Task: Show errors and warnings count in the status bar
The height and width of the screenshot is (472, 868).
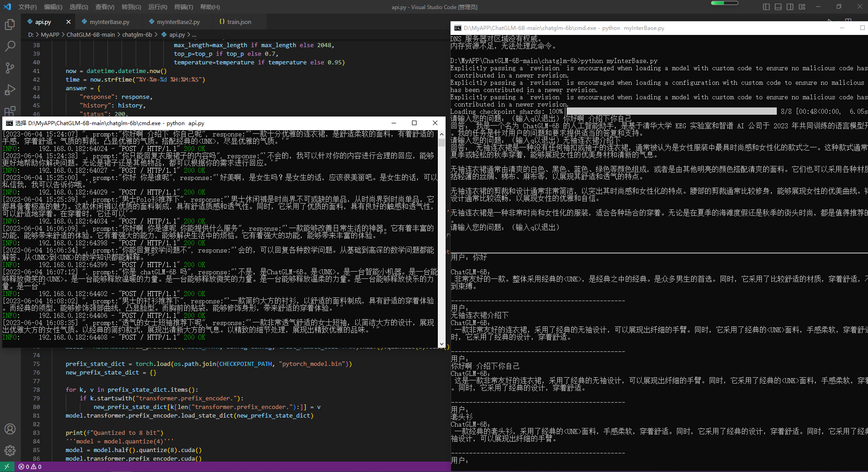Action: click(30, 467)
